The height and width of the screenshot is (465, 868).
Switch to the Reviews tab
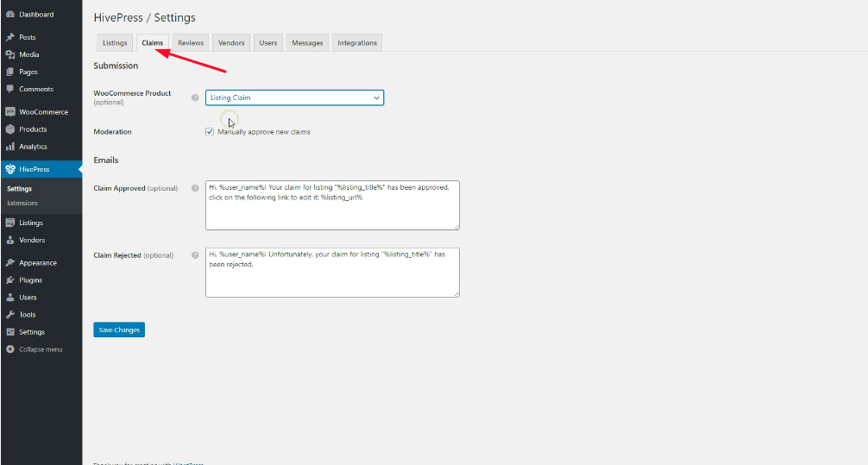(x=191, y=42)
